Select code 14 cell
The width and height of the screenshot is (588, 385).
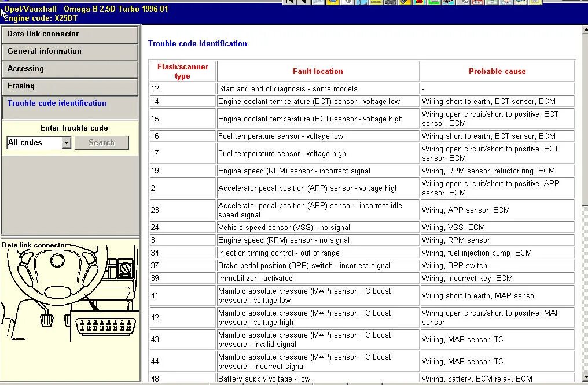click(x=183, y=102)
